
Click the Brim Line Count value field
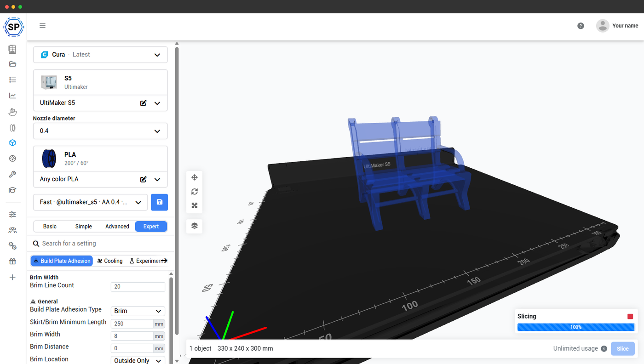(x=138, y=287)
